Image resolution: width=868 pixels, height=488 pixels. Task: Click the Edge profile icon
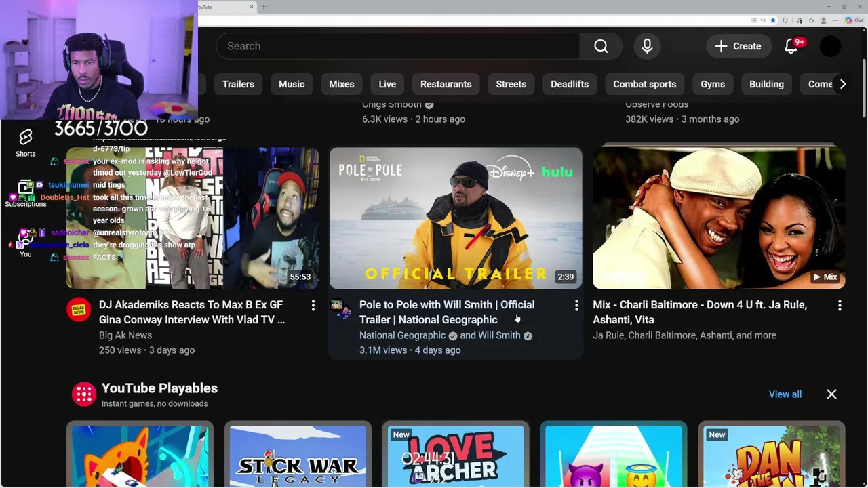click(823, 20)
